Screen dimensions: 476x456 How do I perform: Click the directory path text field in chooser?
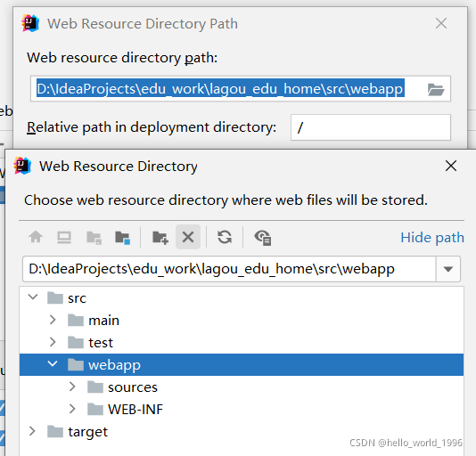pos(229,269)
